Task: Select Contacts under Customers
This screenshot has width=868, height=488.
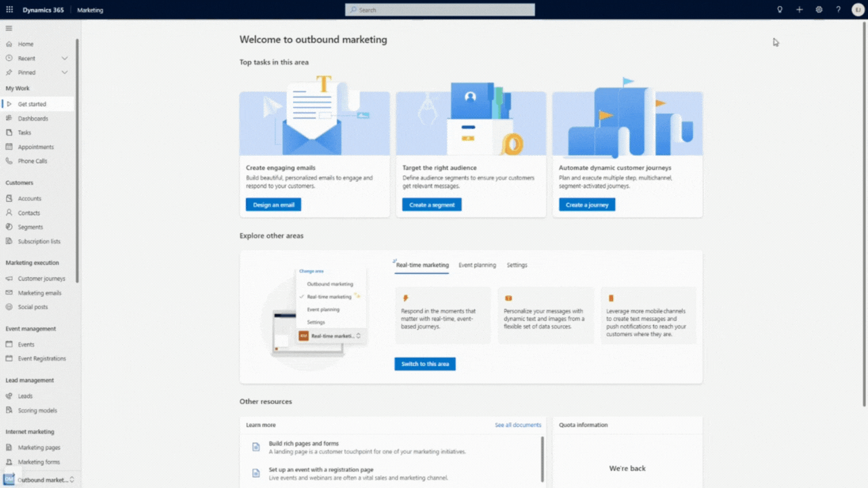Action: tap(29, 212)
